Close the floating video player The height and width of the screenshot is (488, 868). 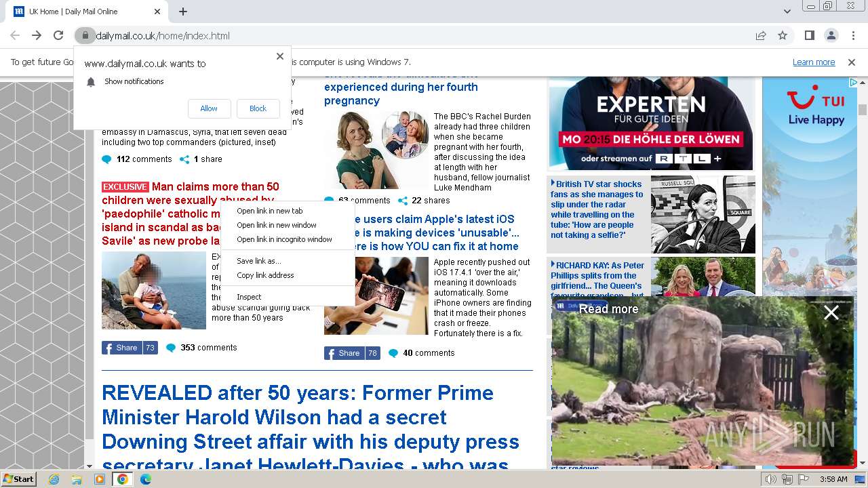(x=831, y=312)
